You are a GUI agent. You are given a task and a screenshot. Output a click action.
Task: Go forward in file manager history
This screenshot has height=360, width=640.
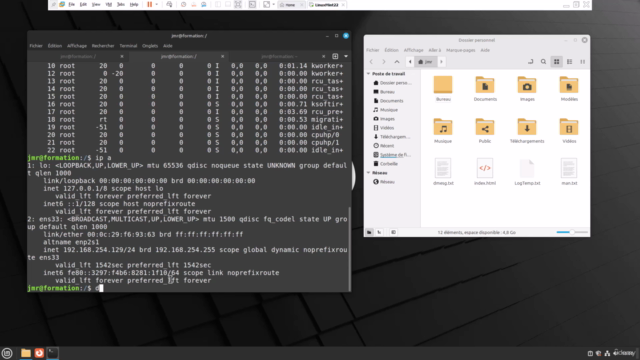[x=384, y=62]
